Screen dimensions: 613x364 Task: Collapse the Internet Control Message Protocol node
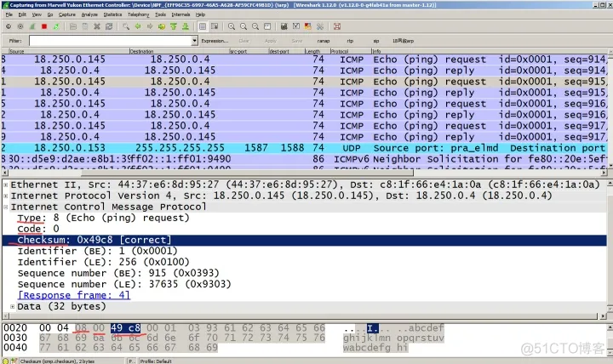[x=5, y=207]
